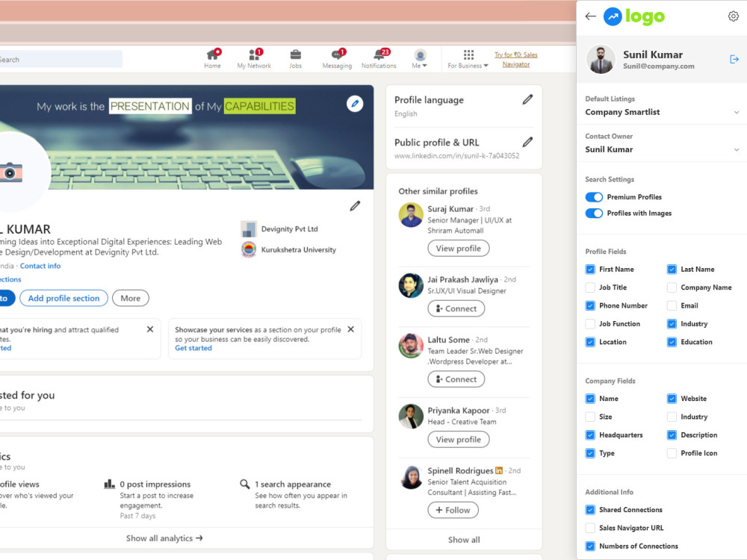View Suraj Kumar's profile button
Viewport: 747px width, 560px height.
coord(459,248)
